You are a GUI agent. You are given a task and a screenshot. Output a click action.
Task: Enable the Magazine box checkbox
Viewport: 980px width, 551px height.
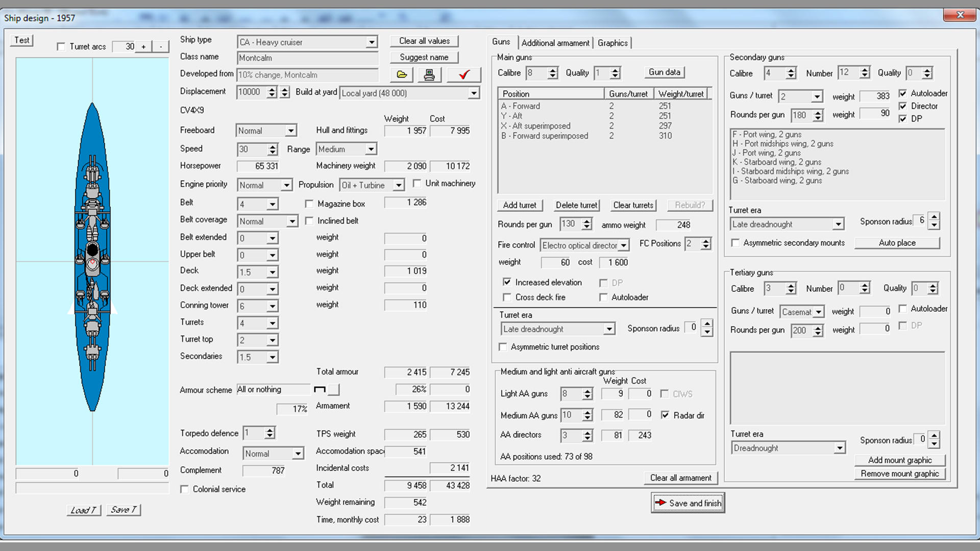point(309,204)
